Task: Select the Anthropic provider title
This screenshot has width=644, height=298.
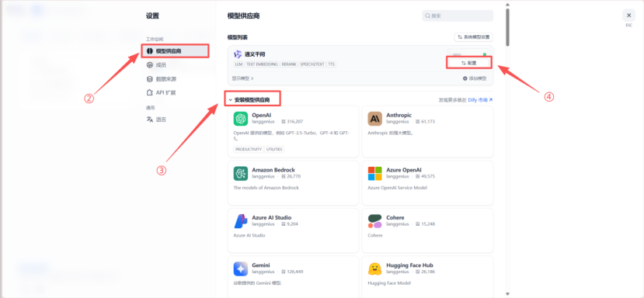Action: (399, 116)
